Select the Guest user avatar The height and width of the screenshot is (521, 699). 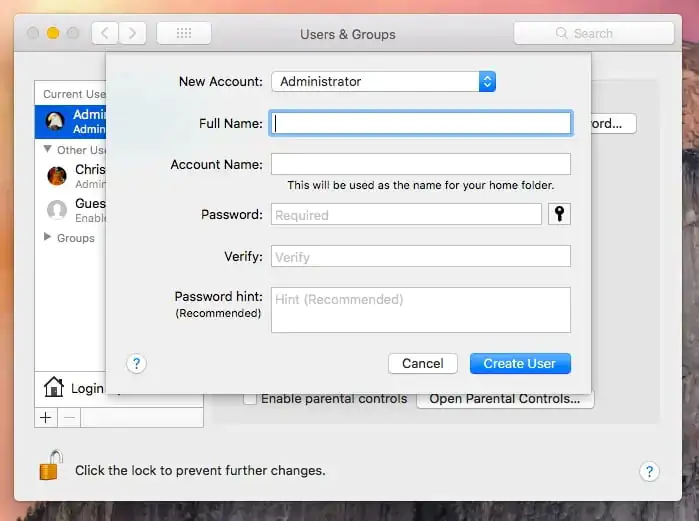(x=57, y=209)
